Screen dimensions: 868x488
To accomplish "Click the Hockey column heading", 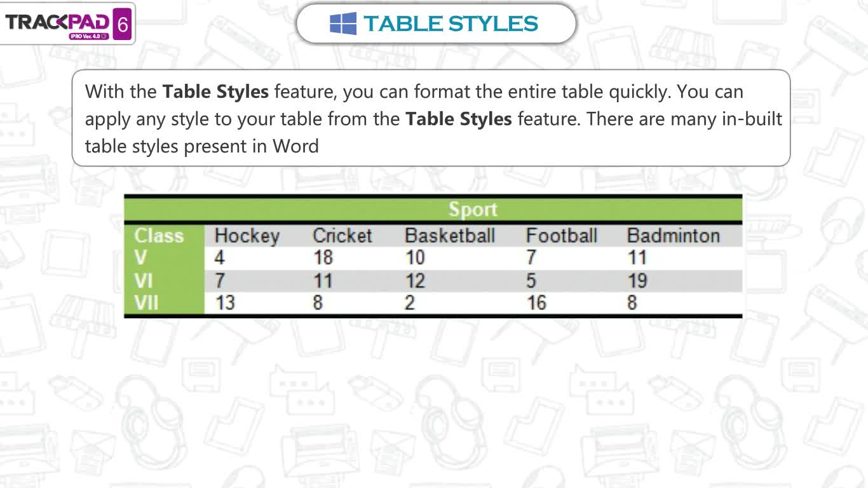I will (x=247, y=236).
